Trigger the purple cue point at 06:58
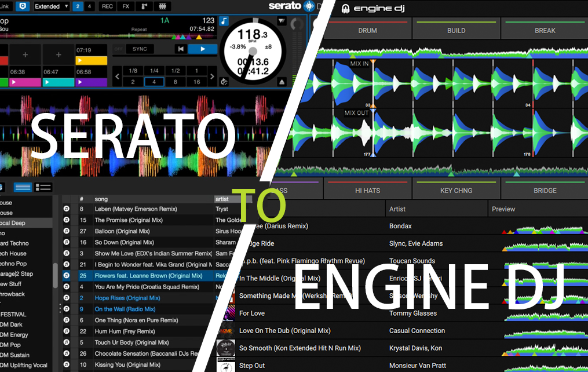588x372 pixels. (92, 82)
